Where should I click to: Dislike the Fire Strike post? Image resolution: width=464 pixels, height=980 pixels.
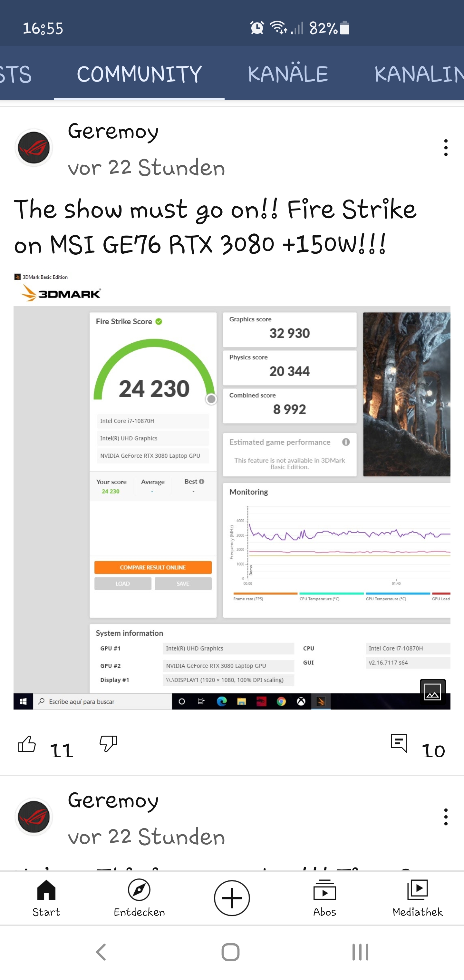pos(108,743)
